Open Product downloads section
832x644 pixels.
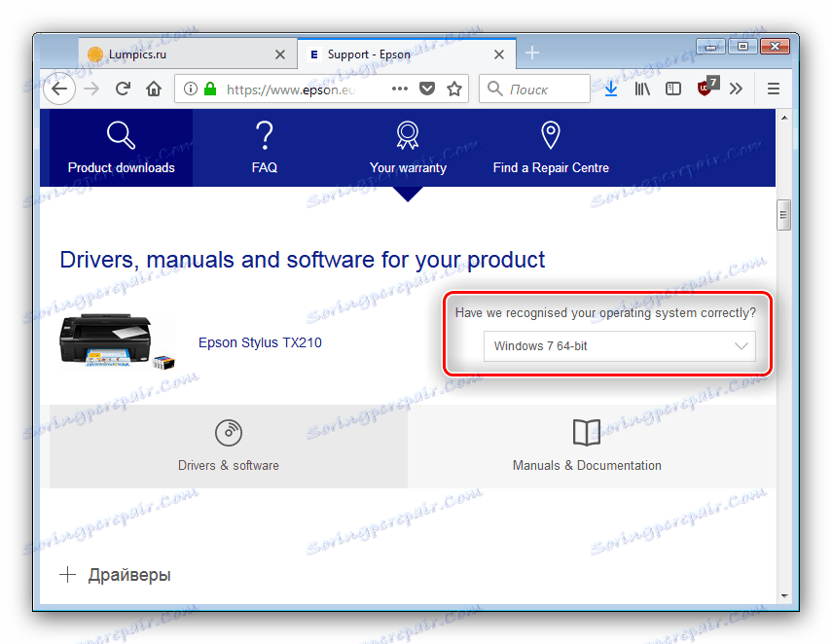(x=121, y=148)
